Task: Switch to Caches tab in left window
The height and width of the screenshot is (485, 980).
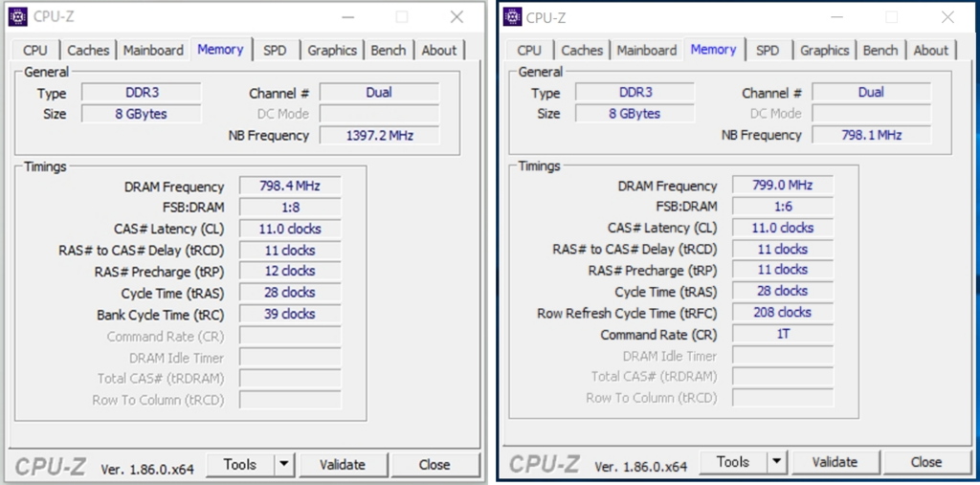Action: click(x=88, y=51)
